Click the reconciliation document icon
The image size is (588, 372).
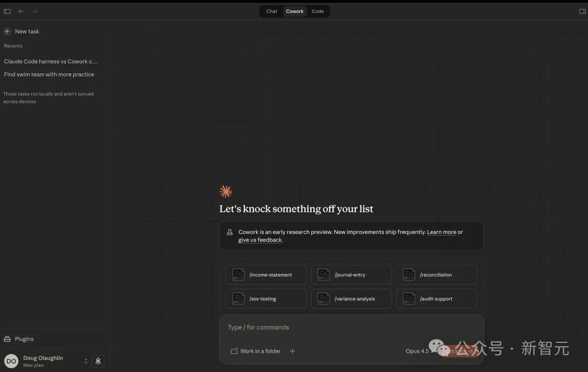409,275
